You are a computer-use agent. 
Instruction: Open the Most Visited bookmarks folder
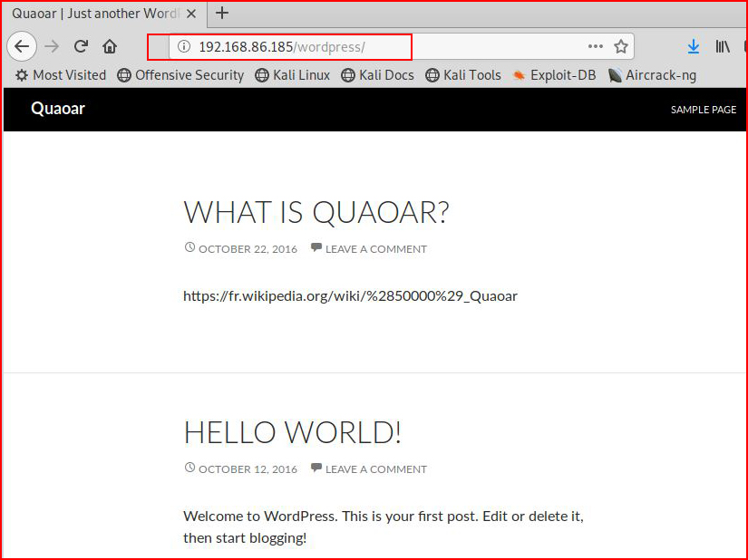tap(61, 75)
